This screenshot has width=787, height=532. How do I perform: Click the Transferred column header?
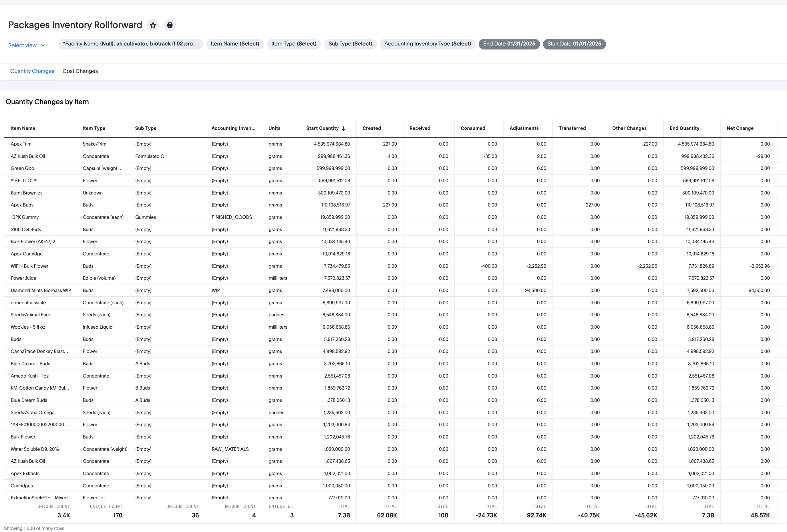coord(579,128)
